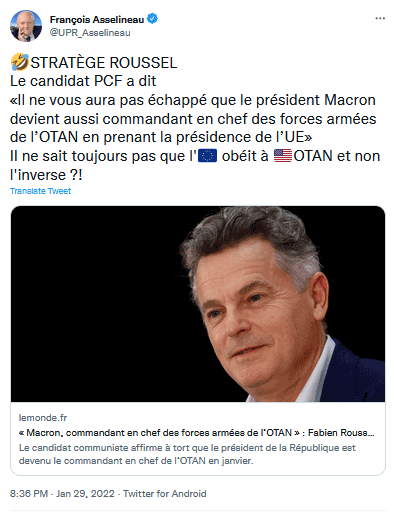This screenshot has height=516, width=394.
Task: Click the article summary about candidat communiste
Action: point(187,454)
